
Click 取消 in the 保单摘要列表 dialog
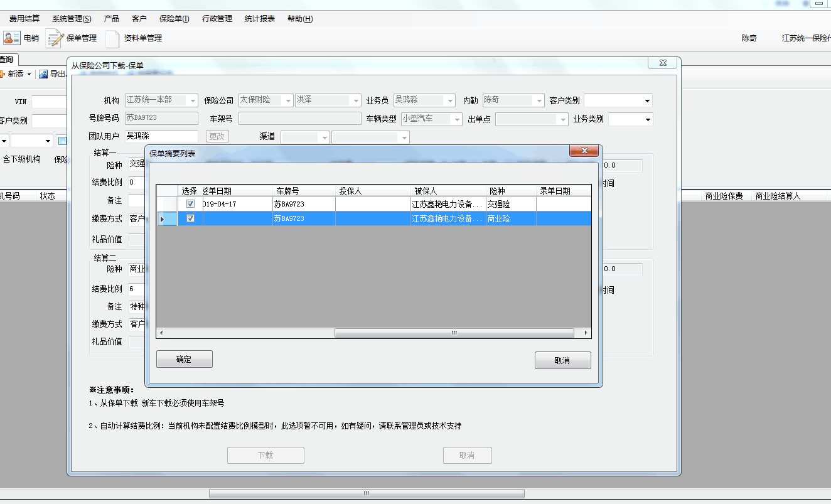[x=563, y=360]
